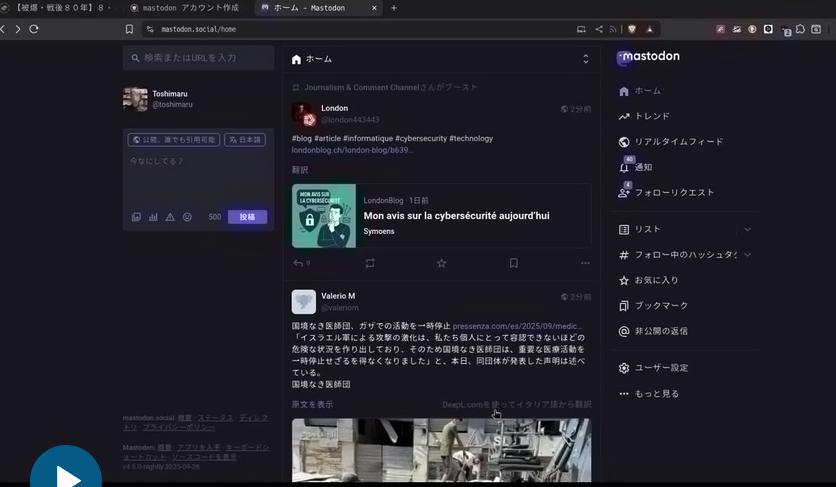Boost the London cybersecurity post
Viewport: 836px width, 487px height.
coord(370,263)
